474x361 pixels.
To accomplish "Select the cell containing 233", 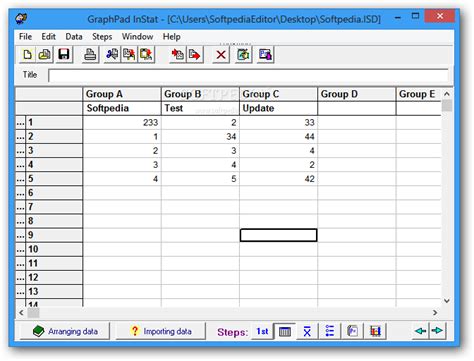I will pos(122,123).
